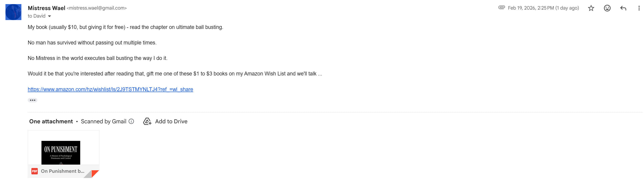Click the sender name Mistress Wael
This screenshot has width=644, height=186.
coord(46,8)
